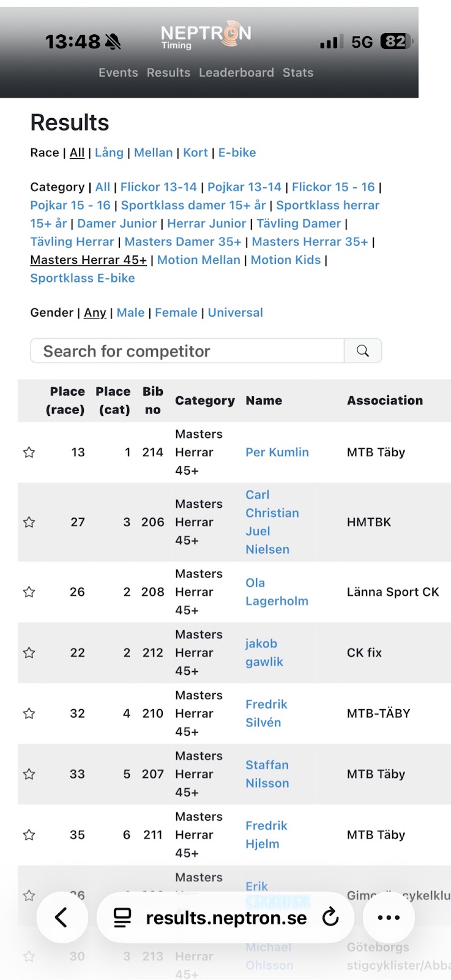
Task: Toggle star for Fredrik Silvén
Action: (x=29, y=714)
